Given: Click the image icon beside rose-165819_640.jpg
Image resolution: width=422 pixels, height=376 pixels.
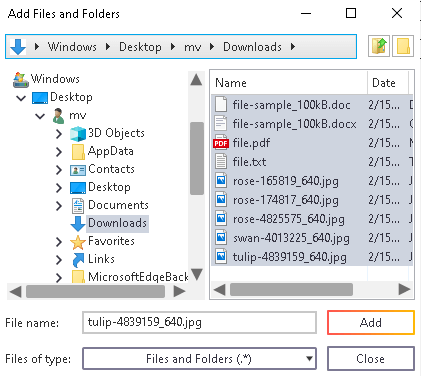Looking at the screenshot, I should click(x=221, y=181).
